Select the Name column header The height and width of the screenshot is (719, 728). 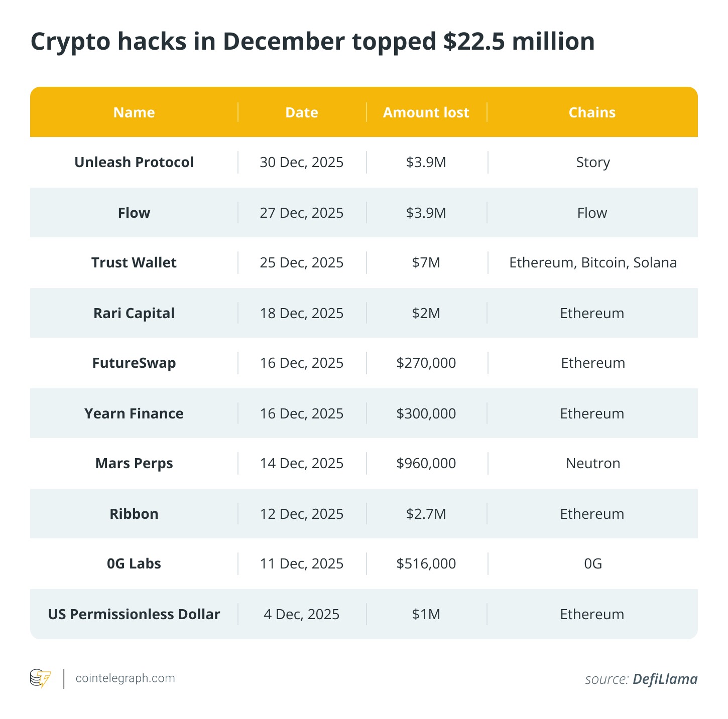click(x=134, y=112)
